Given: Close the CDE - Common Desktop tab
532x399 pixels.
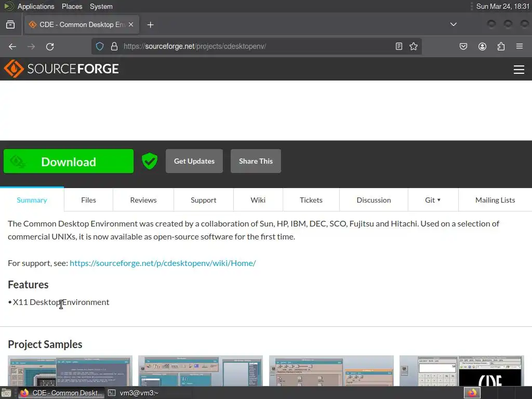Looking at the screenshot, I should 131,24.
